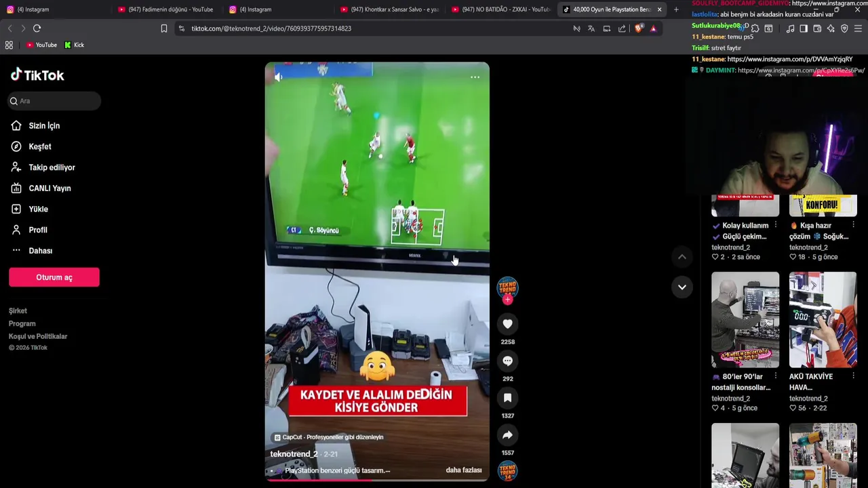The image size is (868, 488).
Task: Go to the next video arrow
Action: click(x=682, y=287)
